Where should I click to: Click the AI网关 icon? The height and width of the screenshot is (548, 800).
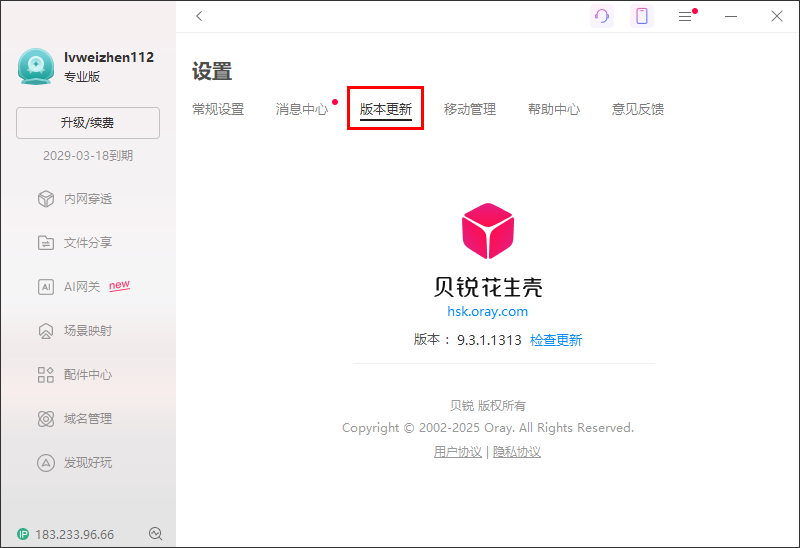(46, 287)
